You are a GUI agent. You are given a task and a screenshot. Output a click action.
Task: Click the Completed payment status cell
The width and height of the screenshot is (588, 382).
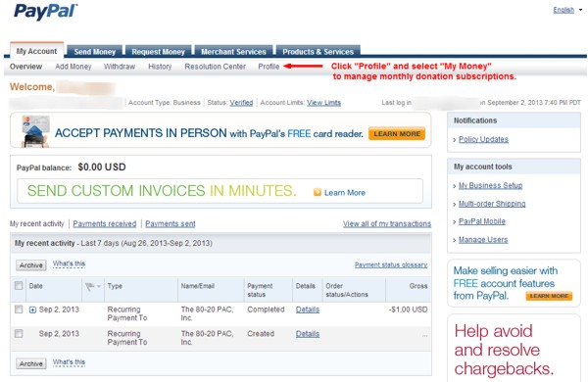266,310
